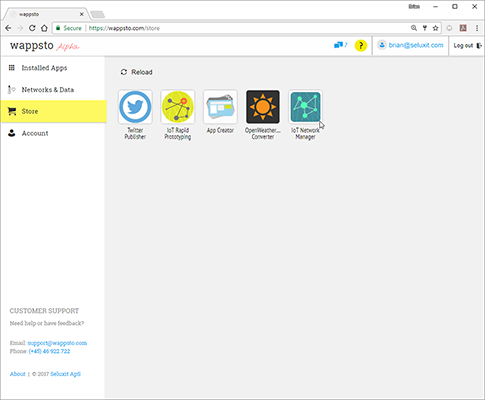The width and height of the screenshot is (485, 400).
Task: Bookmark the page with star icon
Action: coord(435,28)
